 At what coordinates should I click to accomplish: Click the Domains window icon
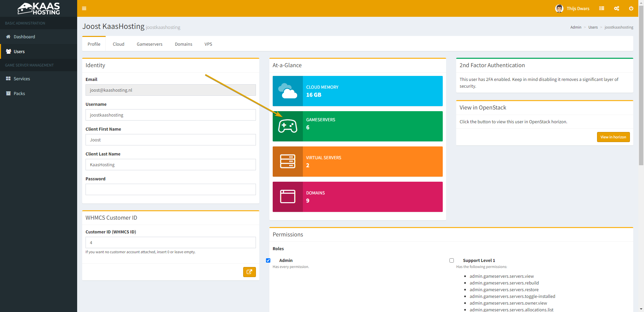coord(287,197)
